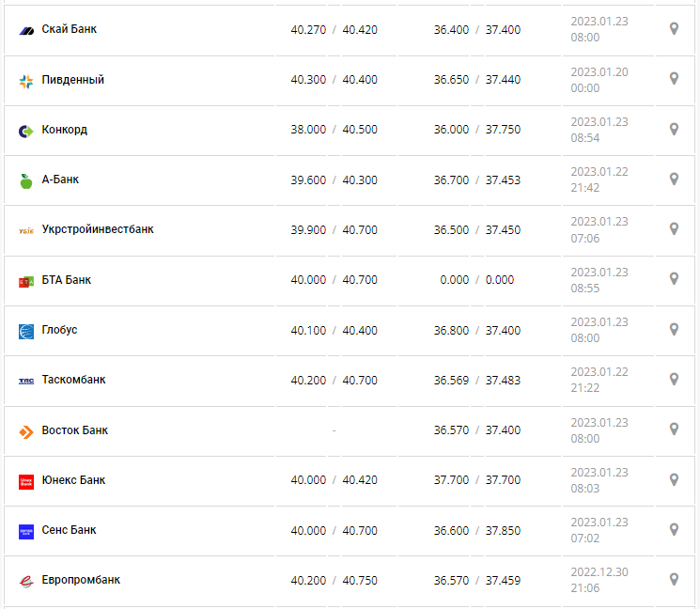Image resolution: width=700 pixels, height=609 pixels.
Task: Open the Таскомбанк bank page link
Action: [x=73, y=380]
